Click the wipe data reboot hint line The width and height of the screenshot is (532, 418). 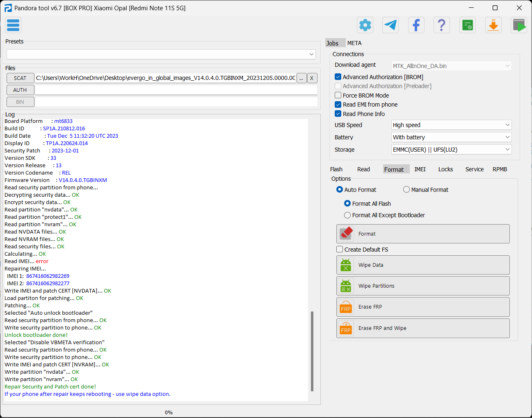pos(87,394)
